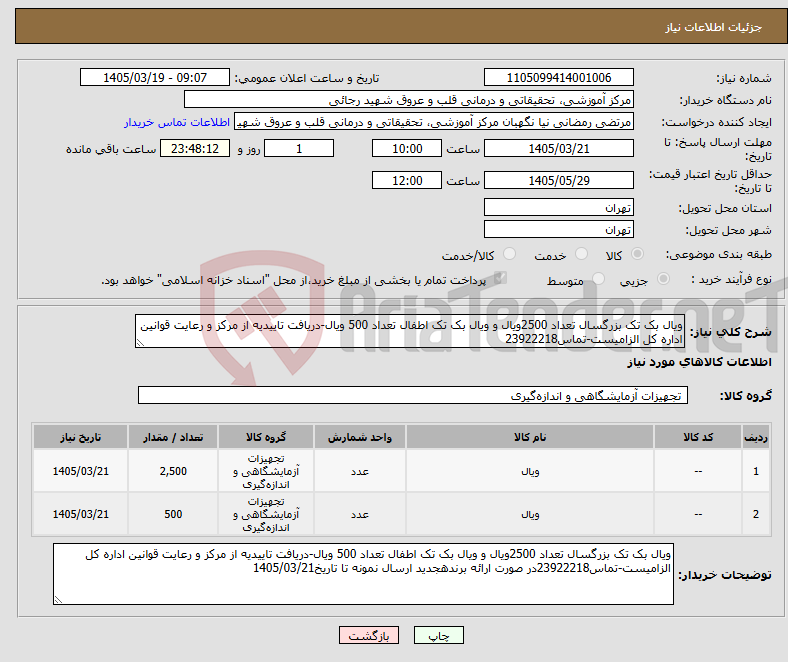Click the نام کالا column header
The width and height of the screenshot is (788, 662).
pos(530,437)
